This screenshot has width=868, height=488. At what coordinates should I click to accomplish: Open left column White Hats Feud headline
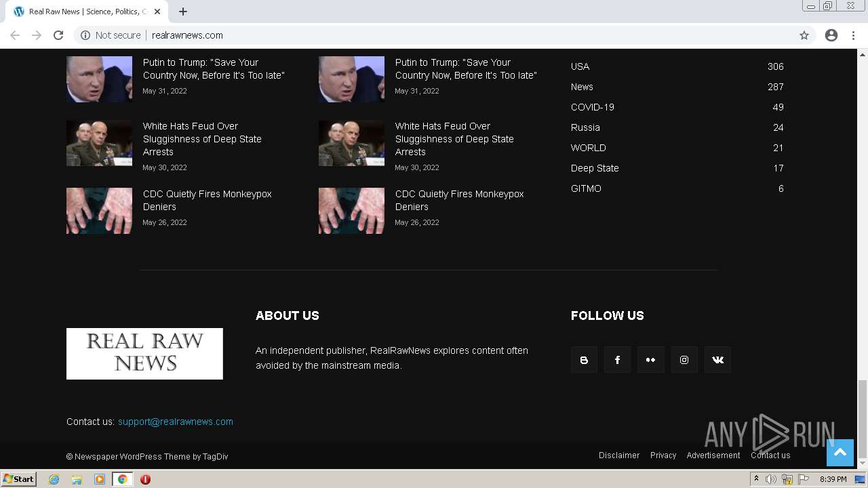(202, 139)
